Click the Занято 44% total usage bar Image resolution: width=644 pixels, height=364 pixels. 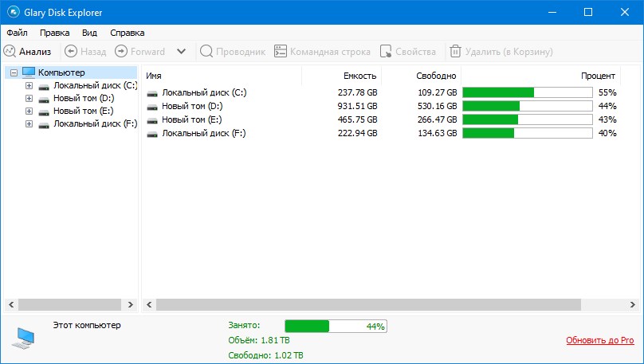click(x=336, y=327)
